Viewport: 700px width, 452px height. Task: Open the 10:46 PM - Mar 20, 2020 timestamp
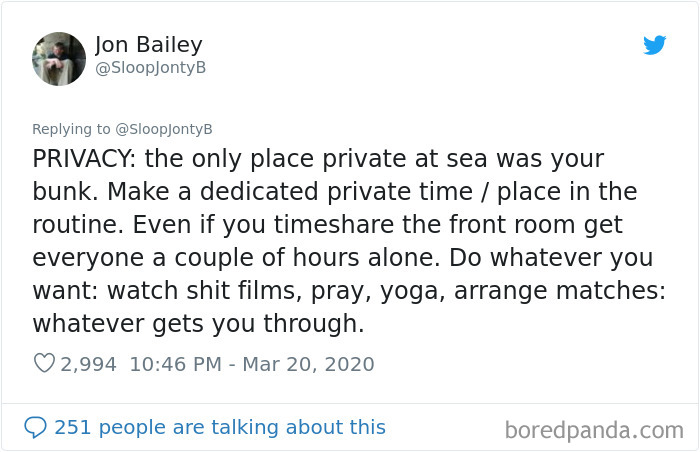[x=252, y=364]
